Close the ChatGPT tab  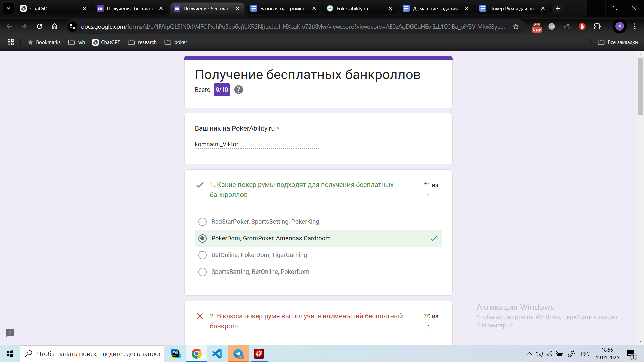pos(84,8)
